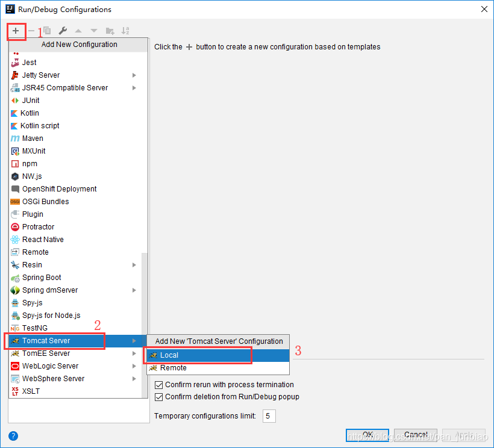Click the OK button

[x=367, y=435]
